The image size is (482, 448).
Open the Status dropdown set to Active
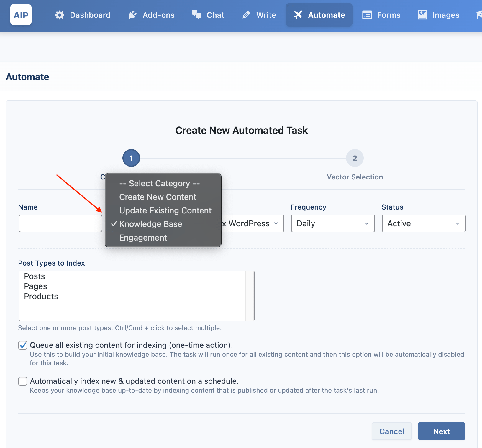[424, 223]
